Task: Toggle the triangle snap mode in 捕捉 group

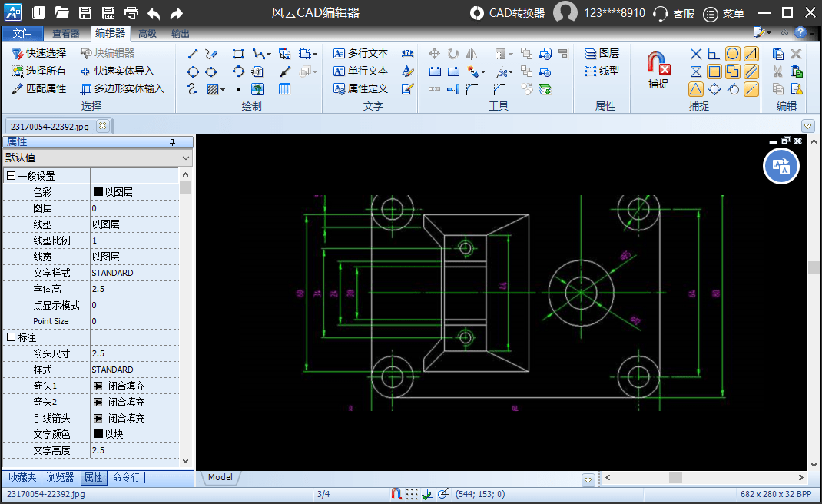Action: pos(695,89)
